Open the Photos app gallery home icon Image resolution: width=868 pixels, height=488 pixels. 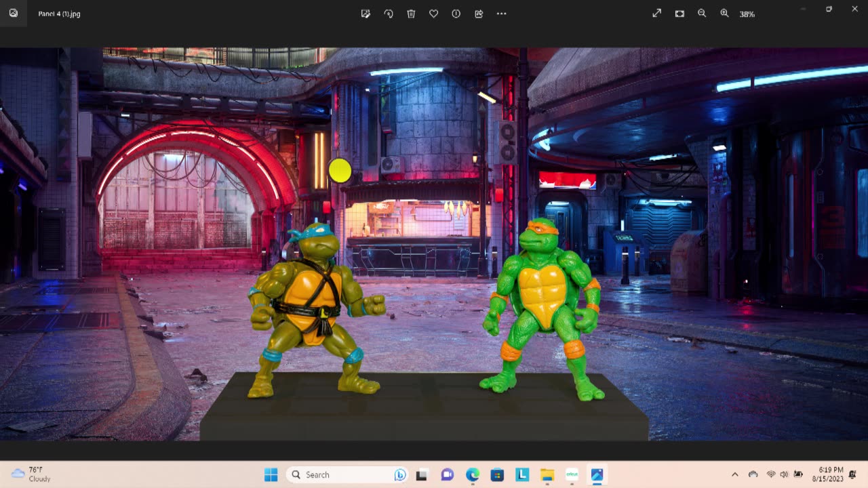[13, 14]
